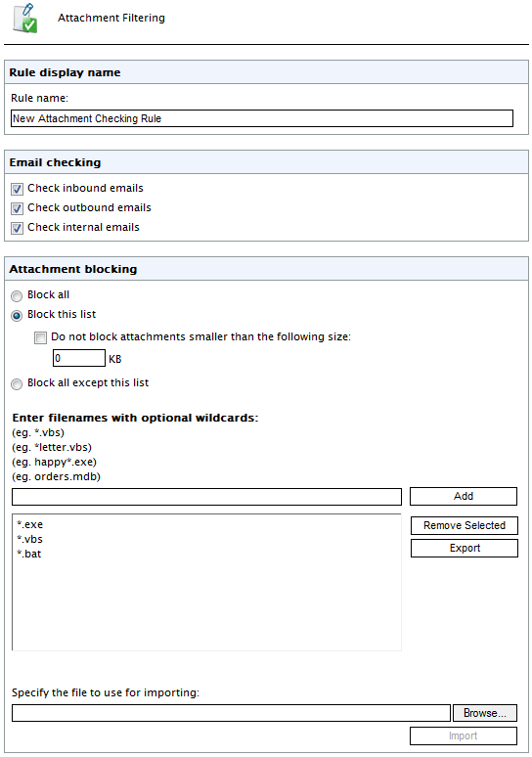532x757 pixels.
Task: Click the Attachment Filtering title text
Action: click(111, 18)
